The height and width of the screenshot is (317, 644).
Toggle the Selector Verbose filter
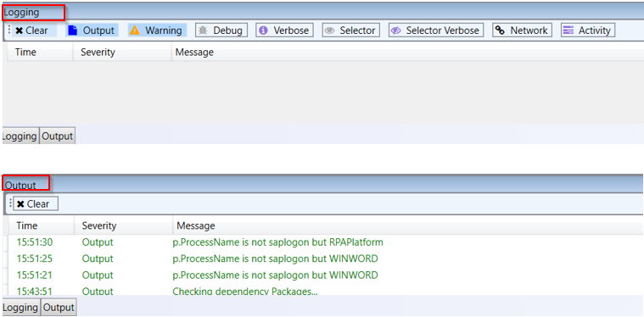pyautogui.click(x=436, y=31)
